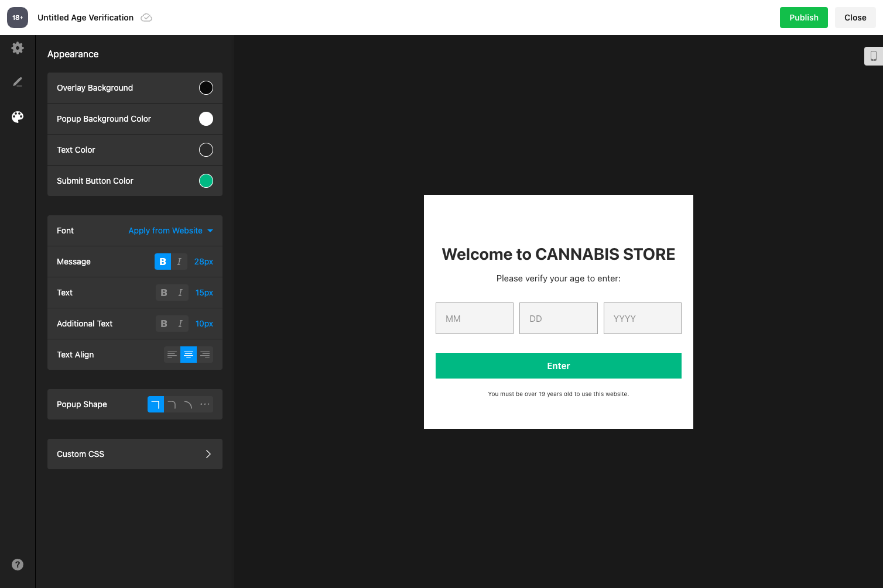
Task: Click the YYYY year input field
Action: click(642, 318)
